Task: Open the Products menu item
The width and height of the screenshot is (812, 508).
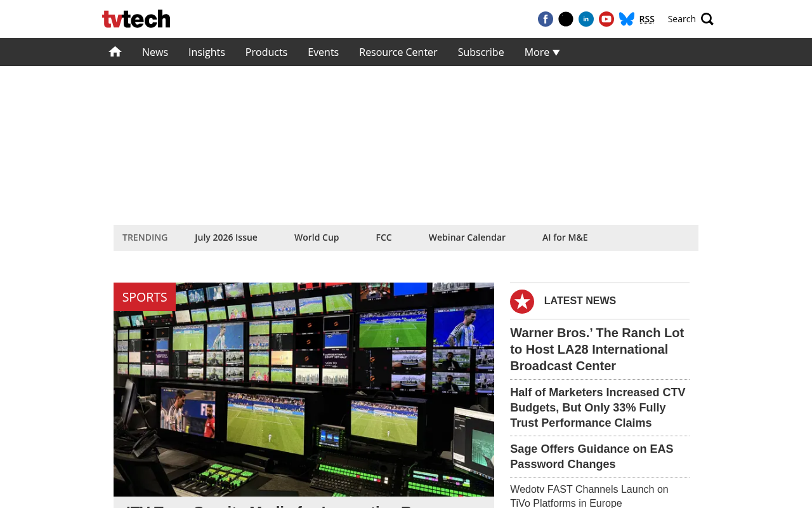Action: pyautogui.click(x=266, y=52)
